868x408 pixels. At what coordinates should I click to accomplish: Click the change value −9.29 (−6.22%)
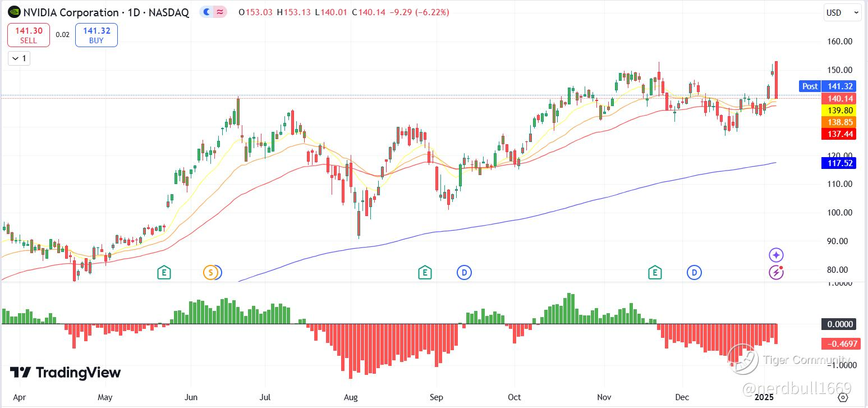420,12
